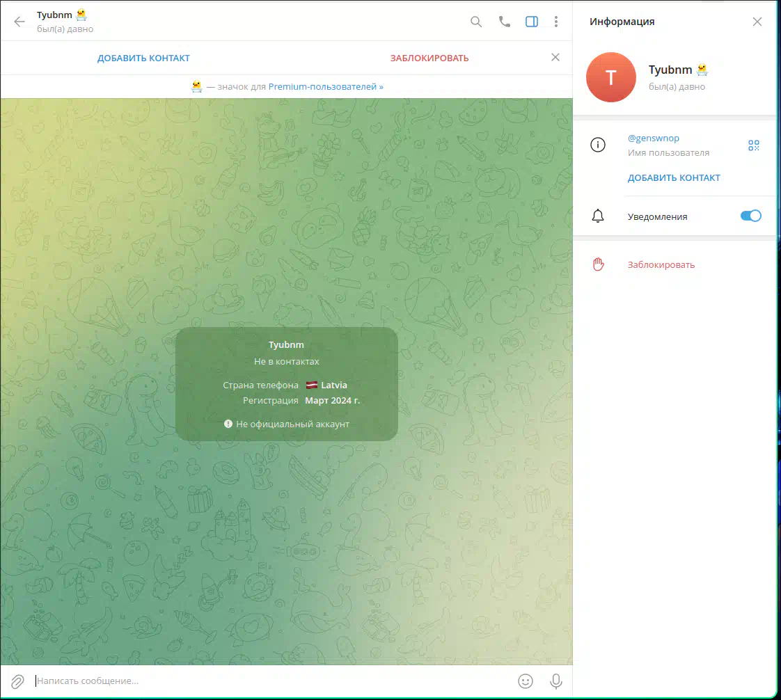Screen dimensions: 781x700
Task: Go back using the left arrow icon
Action: (19, 22)
